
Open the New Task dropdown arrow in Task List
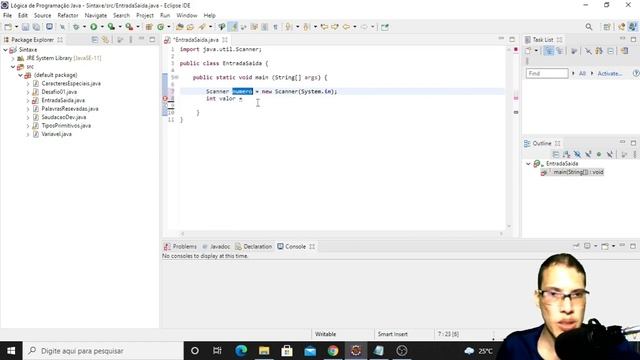536,51
